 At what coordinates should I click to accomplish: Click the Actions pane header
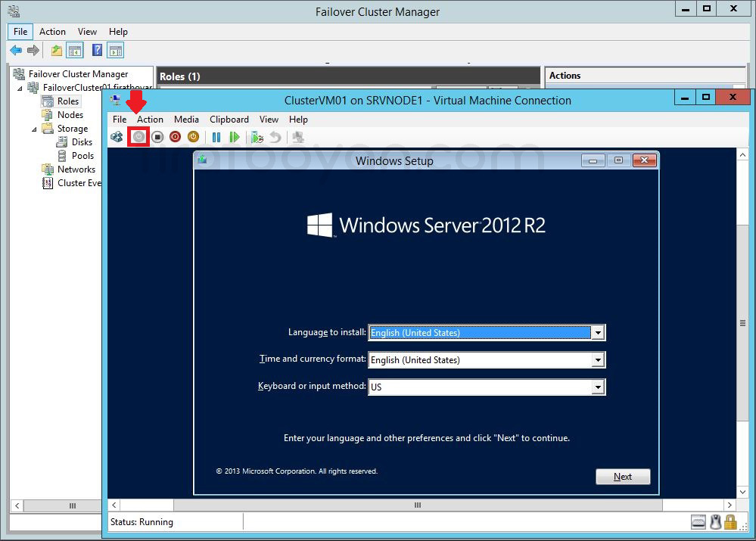[x=645, y=75]
